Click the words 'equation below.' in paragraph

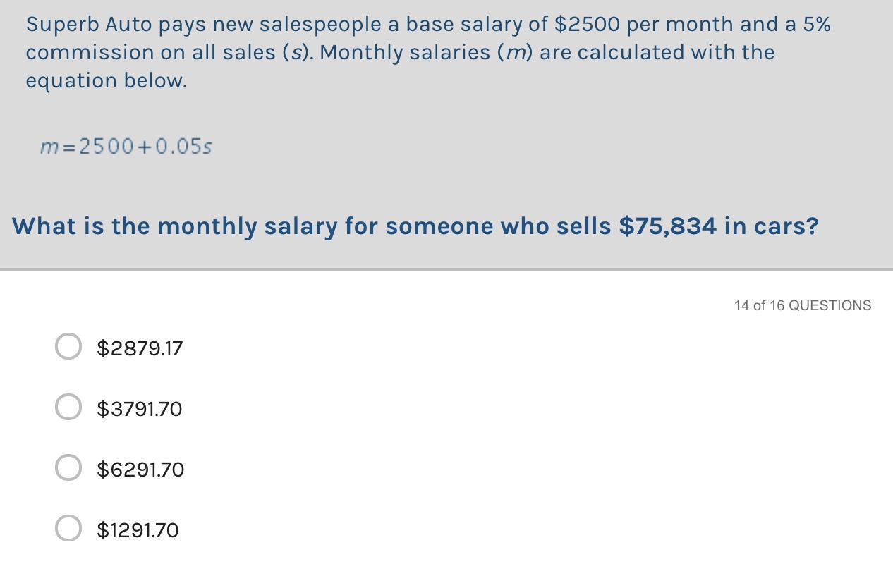107,81
